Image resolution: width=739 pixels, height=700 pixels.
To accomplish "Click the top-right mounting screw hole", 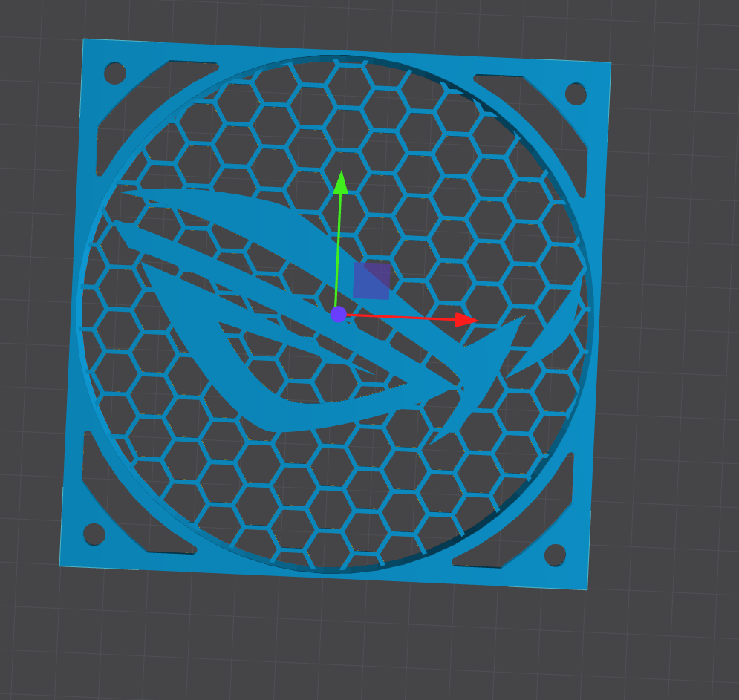I will click(576, 94).
